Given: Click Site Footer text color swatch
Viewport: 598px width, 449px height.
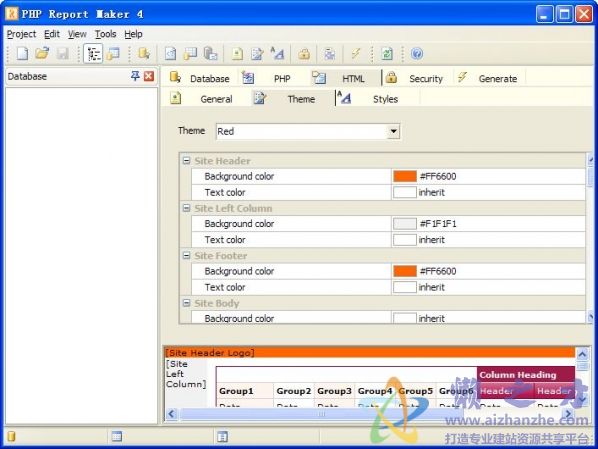Looking at the screenshot, I should pos(405,287).
